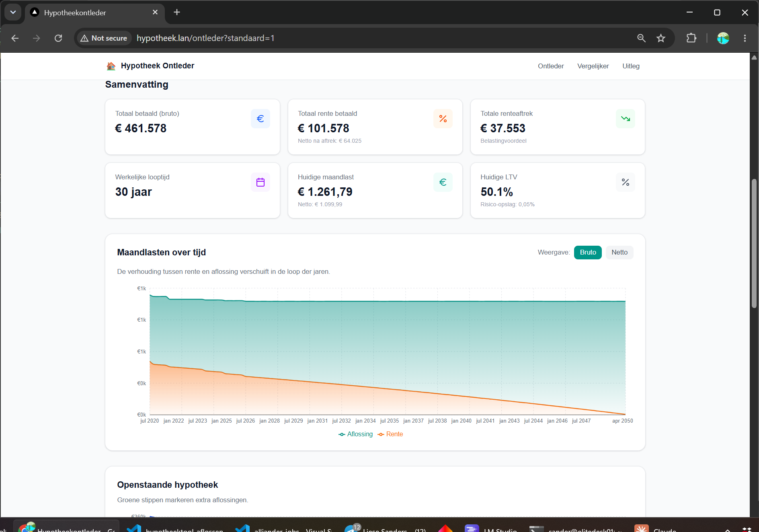Click the 'jul 2020' axis label
The image size is (759, 532).
tap(150, 421)
